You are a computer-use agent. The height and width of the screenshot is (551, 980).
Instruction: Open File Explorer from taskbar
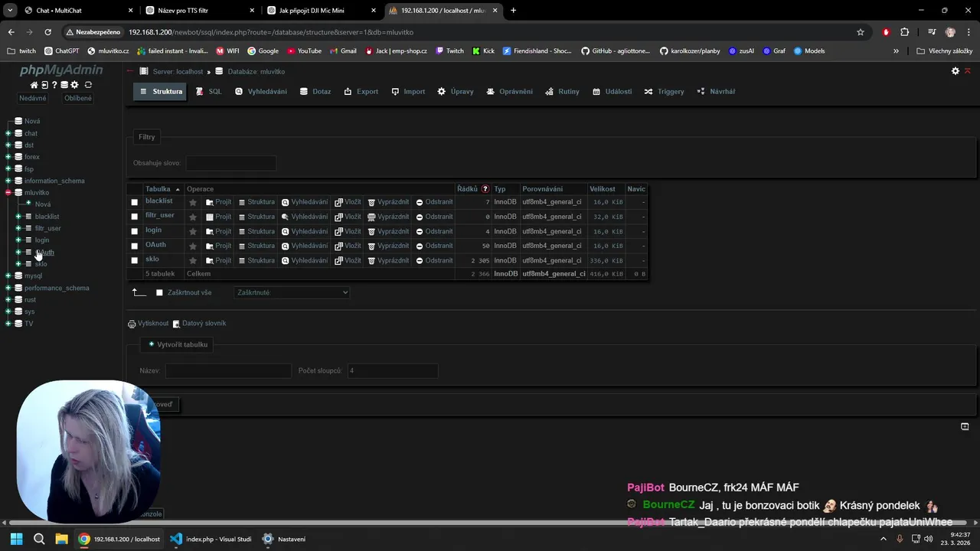pyautogui.click(x=61, y=539)
